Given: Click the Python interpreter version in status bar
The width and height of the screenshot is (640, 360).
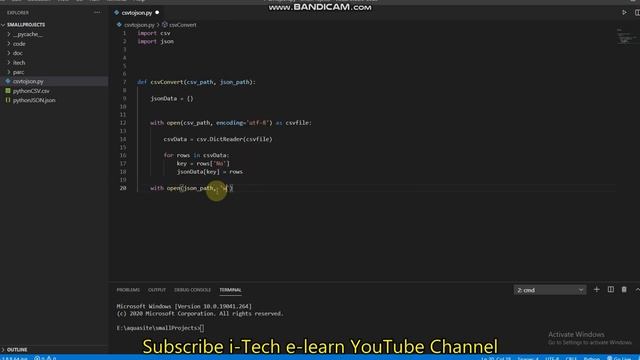Looking at the screenshot, I should point(15,358).
